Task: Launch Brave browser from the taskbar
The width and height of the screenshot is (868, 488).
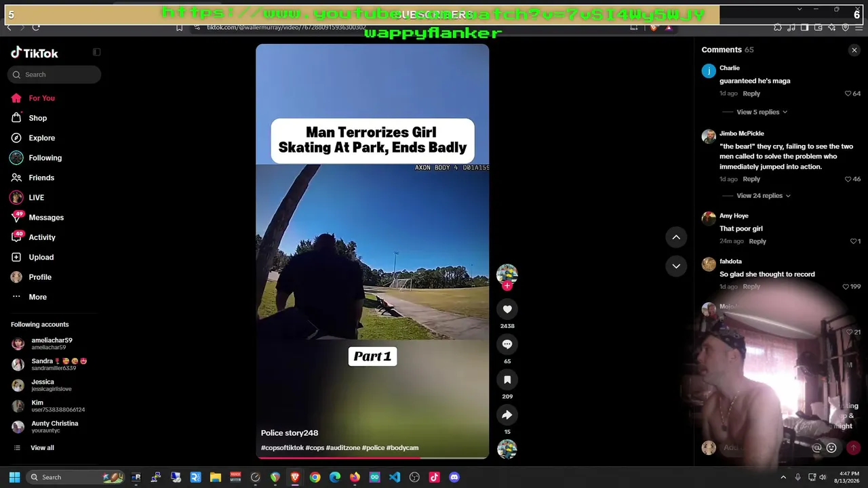Action: click(x=295, y=477)
